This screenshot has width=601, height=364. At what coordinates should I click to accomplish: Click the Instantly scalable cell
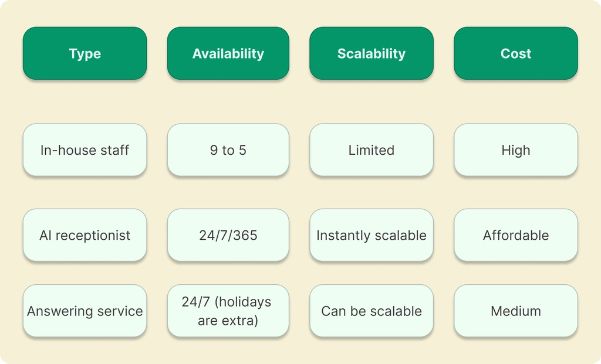point(372,235)
